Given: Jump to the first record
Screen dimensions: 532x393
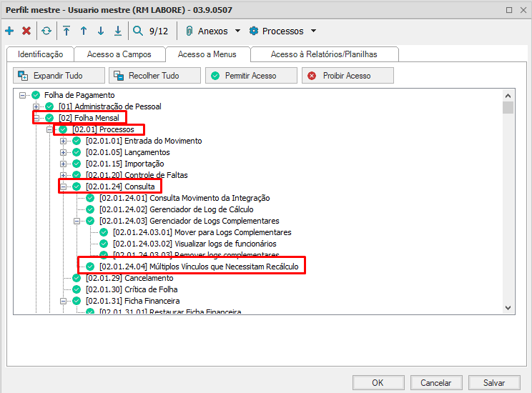Looking at the screenshot, I should coord(66,31).
